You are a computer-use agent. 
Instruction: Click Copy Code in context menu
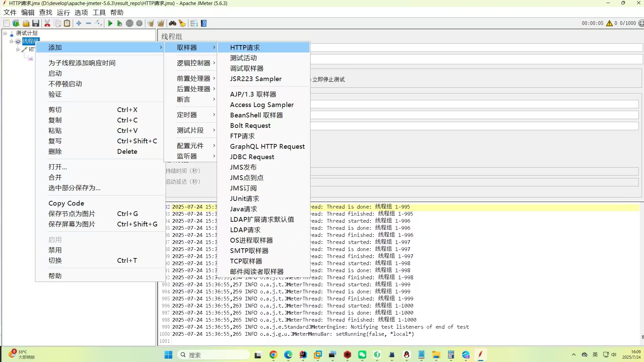coord(100,203)
